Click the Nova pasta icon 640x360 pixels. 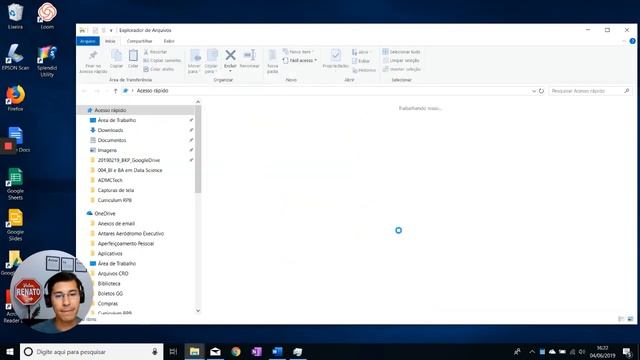pyautogui.click(x=272, y=55)
